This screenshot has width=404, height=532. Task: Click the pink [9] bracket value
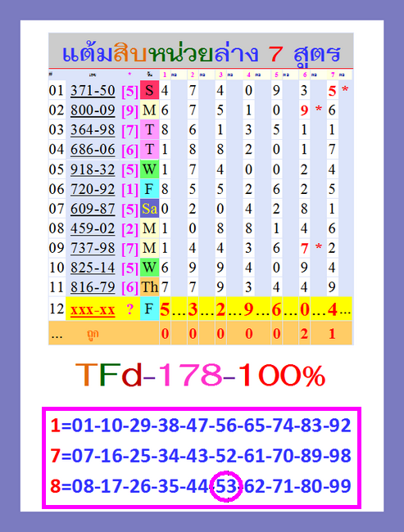129,110
